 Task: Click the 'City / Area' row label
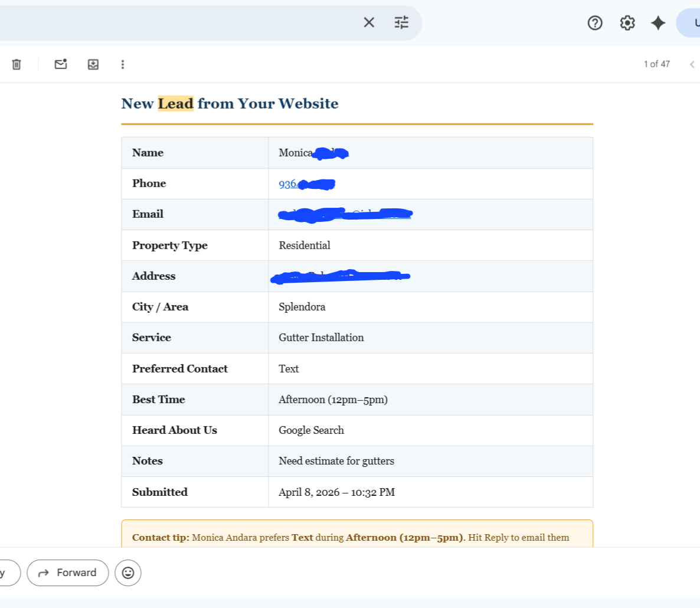(161, 307)
